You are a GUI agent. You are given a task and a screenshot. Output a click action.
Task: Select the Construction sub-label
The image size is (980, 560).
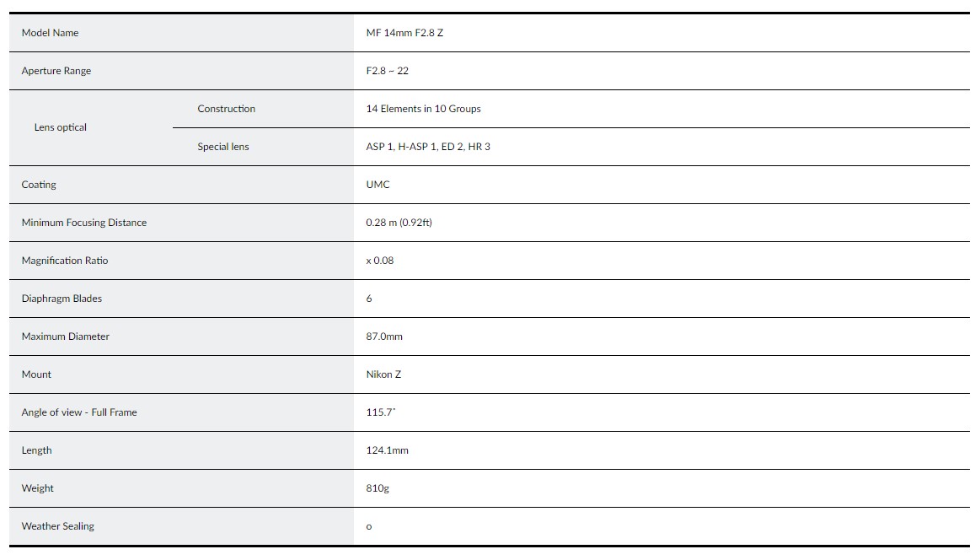point(227,109)
